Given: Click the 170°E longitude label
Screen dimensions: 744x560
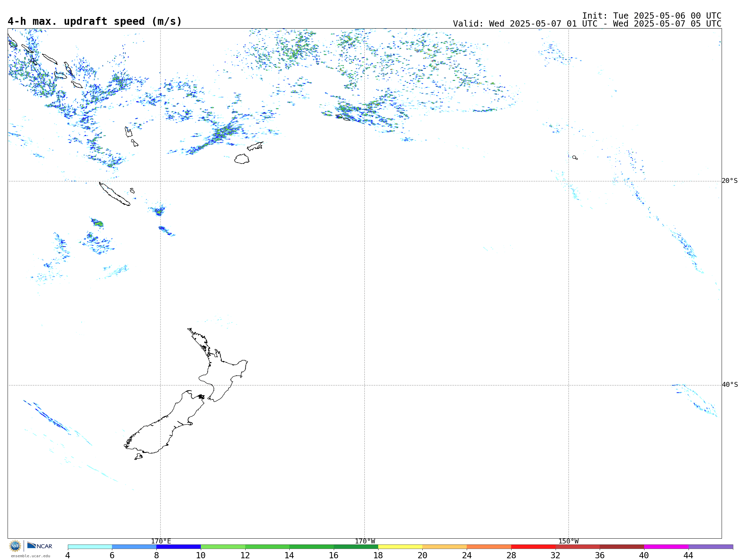Looking at the screenshot, I should coord(161,541).
